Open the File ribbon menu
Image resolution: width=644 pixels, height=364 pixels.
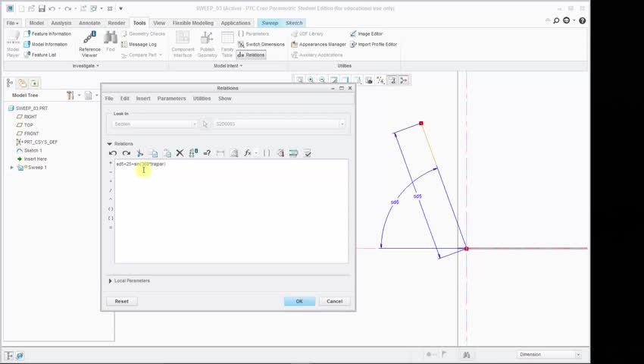click(12, 23)
